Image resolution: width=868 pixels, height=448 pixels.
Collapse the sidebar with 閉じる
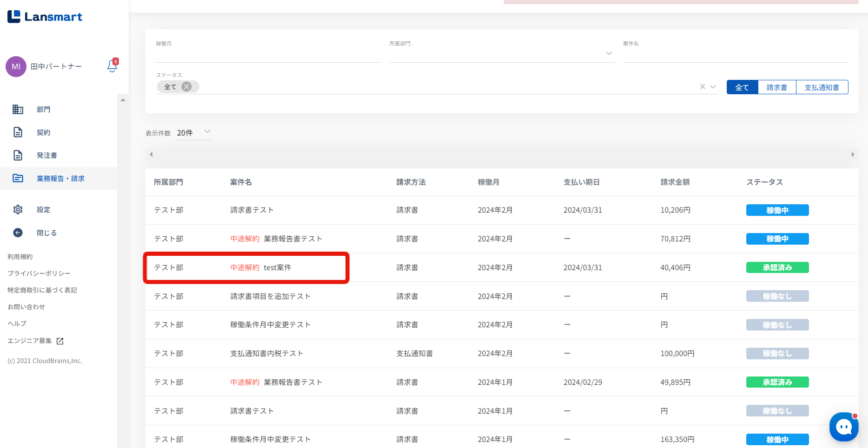coord(59,233)
